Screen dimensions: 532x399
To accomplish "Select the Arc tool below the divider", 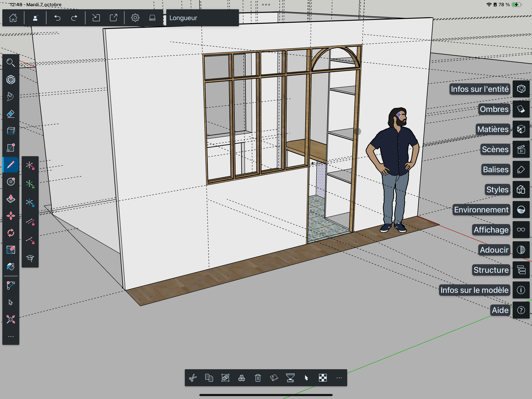I will click(x=11, y=286).
